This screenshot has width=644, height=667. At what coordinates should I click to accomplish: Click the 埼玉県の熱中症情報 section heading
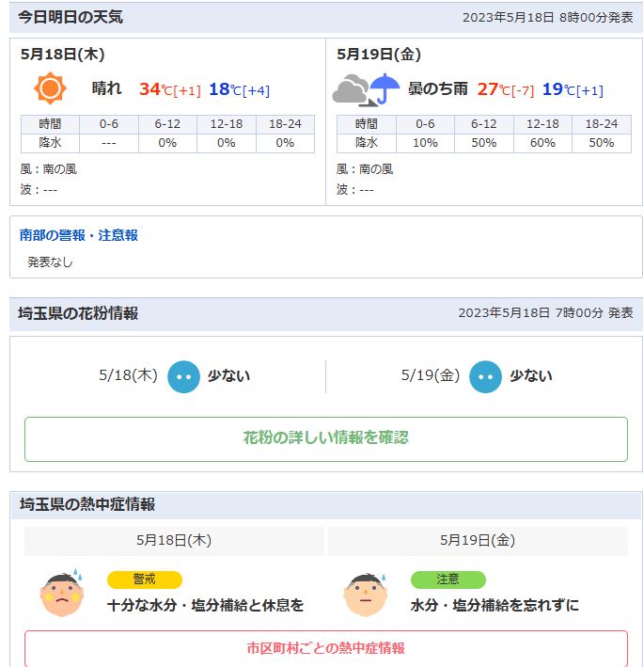(x=87, y=504)
